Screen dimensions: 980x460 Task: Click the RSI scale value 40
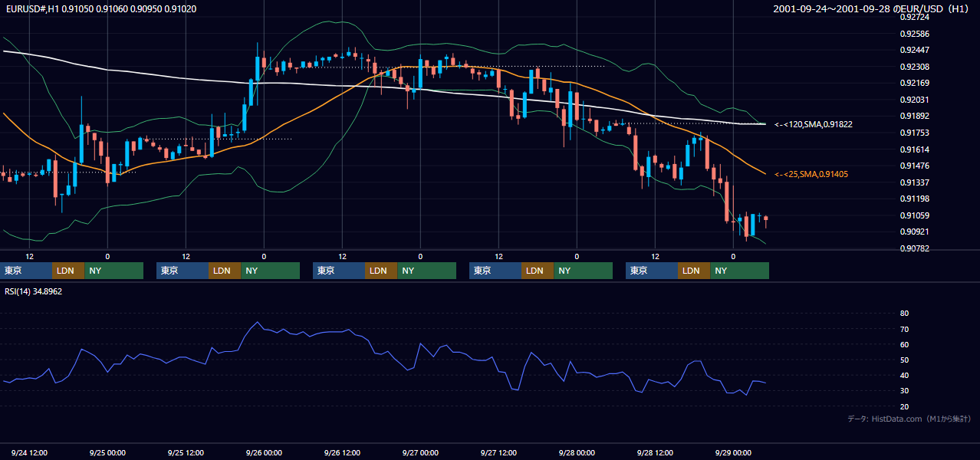tap(904, 375)
